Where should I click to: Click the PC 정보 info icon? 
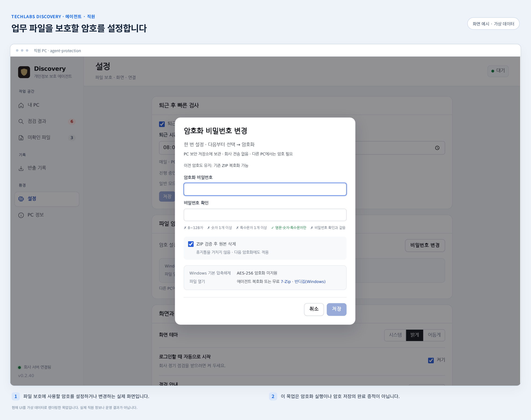[21, 215]
